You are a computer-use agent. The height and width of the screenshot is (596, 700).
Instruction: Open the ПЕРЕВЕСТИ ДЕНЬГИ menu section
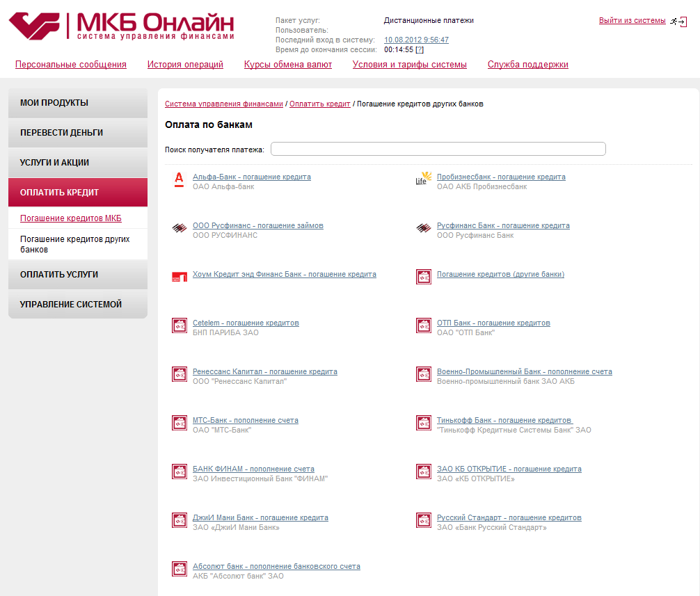click(x=78, y=133)
